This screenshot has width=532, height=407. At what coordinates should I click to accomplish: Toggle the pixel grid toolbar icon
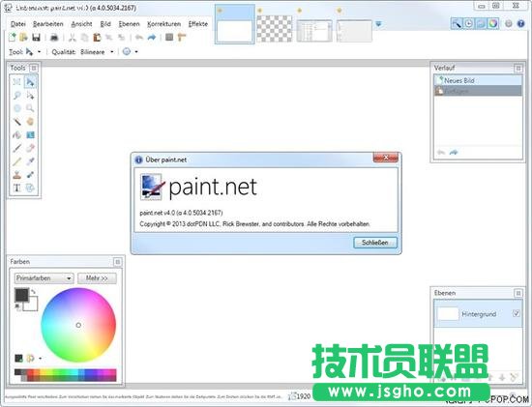[x=169, y=38]
